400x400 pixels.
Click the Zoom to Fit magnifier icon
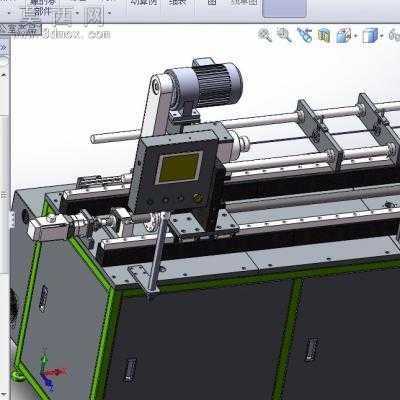265,35
